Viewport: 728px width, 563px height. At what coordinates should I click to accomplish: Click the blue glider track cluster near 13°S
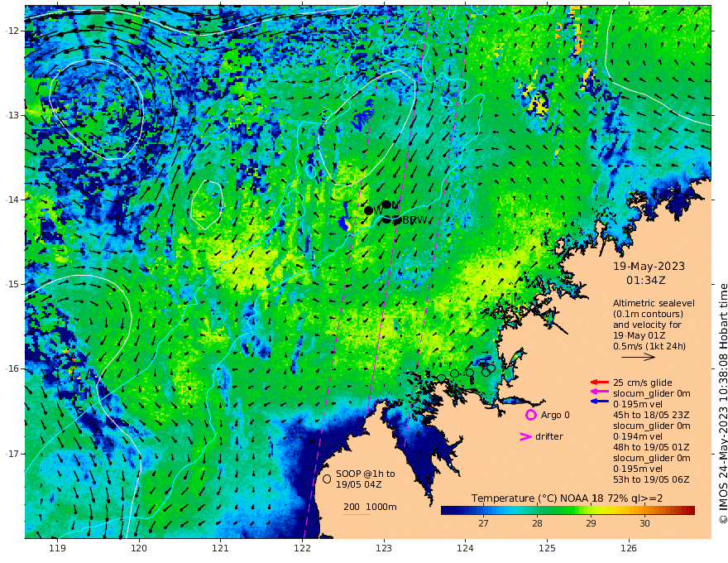[x=363, y=114]
